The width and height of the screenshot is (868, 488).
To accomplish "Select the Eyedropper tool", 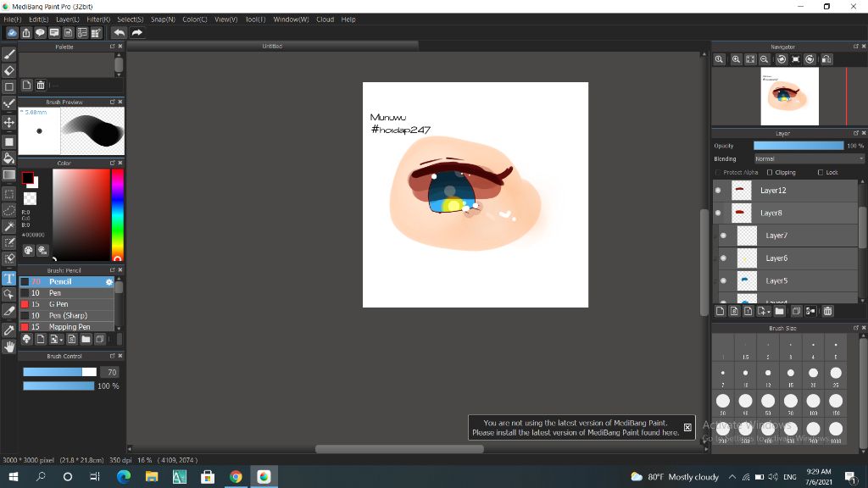I will point(8,330).
